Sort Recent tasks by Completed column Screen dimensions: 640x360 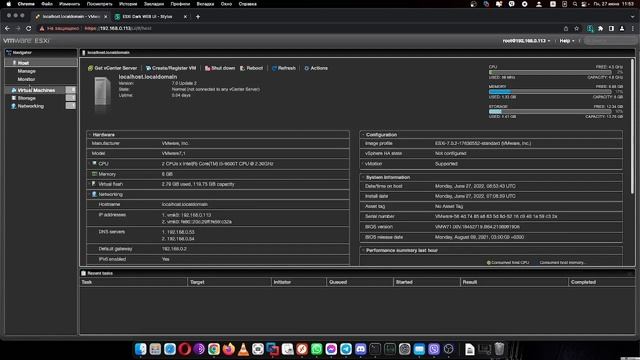coord(602,282)
